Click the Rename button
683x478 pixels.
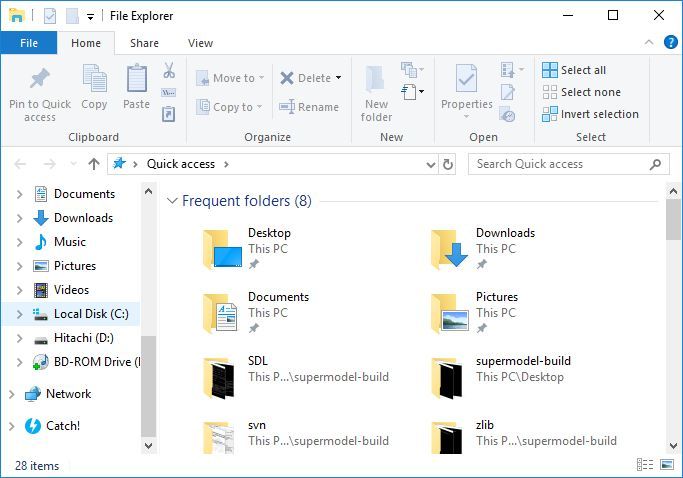point(309,107)
